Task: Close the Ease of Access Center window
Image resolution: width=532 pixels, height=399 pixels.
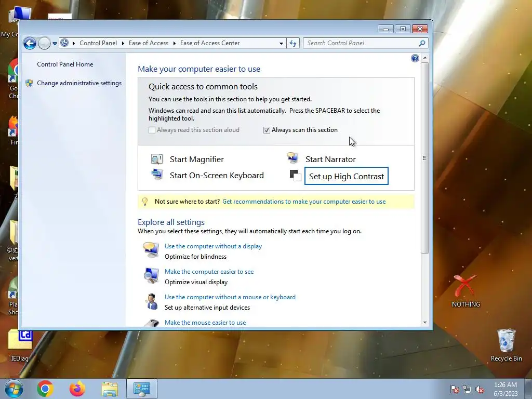Action: (x=420, y=29)
